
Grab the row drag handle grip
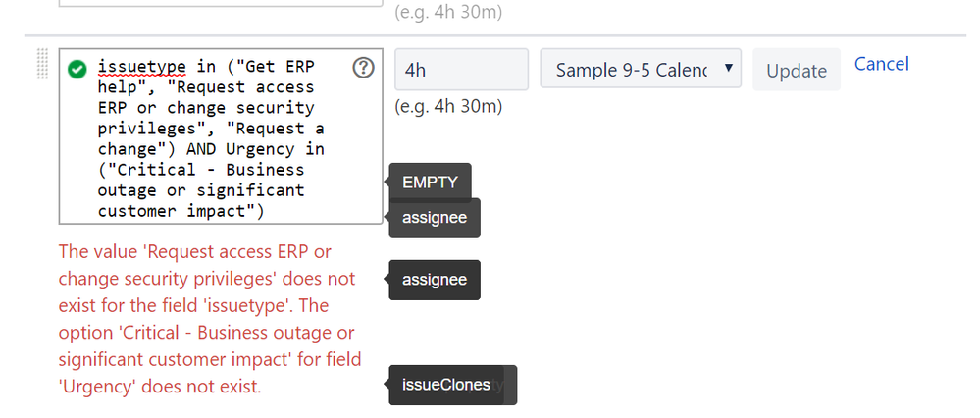[x=42, y=64]
